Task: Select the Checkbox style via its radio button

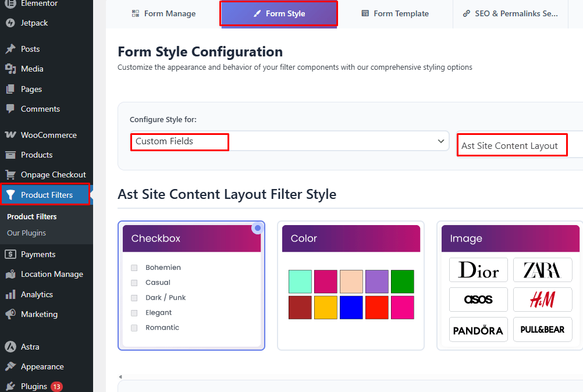Action: 257,228
